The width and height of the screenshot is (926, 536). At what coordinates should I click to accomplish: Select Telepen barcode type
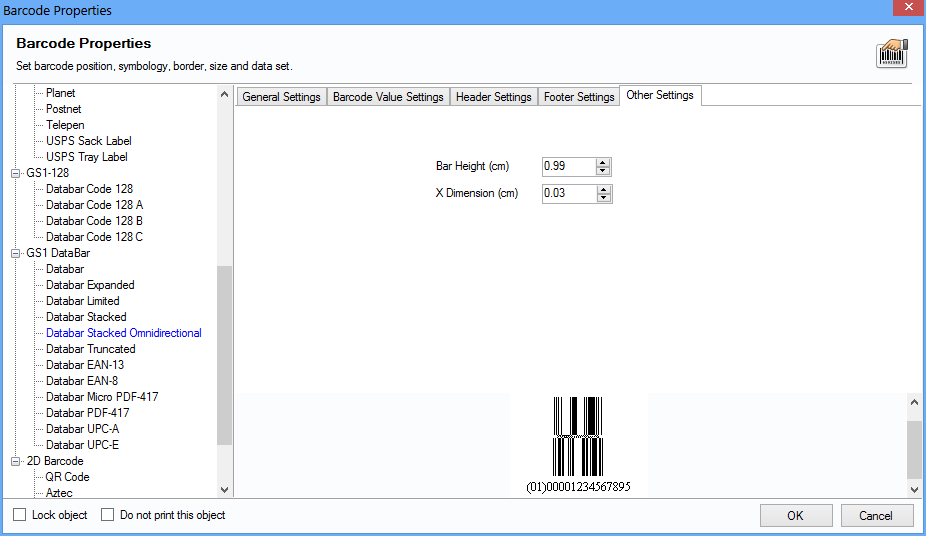[x=65, y=125]
